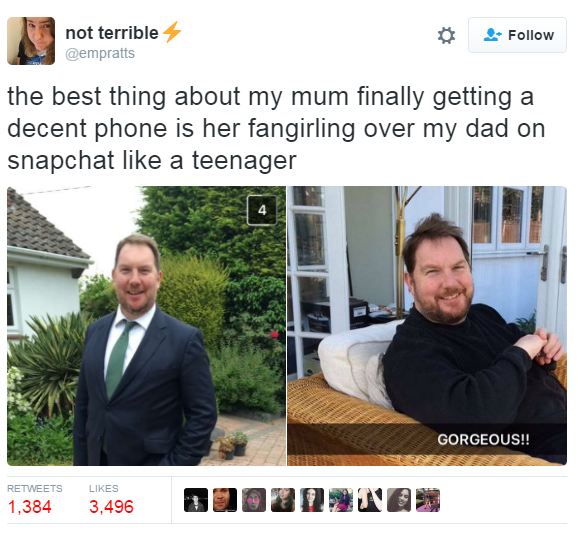Open the third liker avatar with pink glasses

click(x=254, y=500)
